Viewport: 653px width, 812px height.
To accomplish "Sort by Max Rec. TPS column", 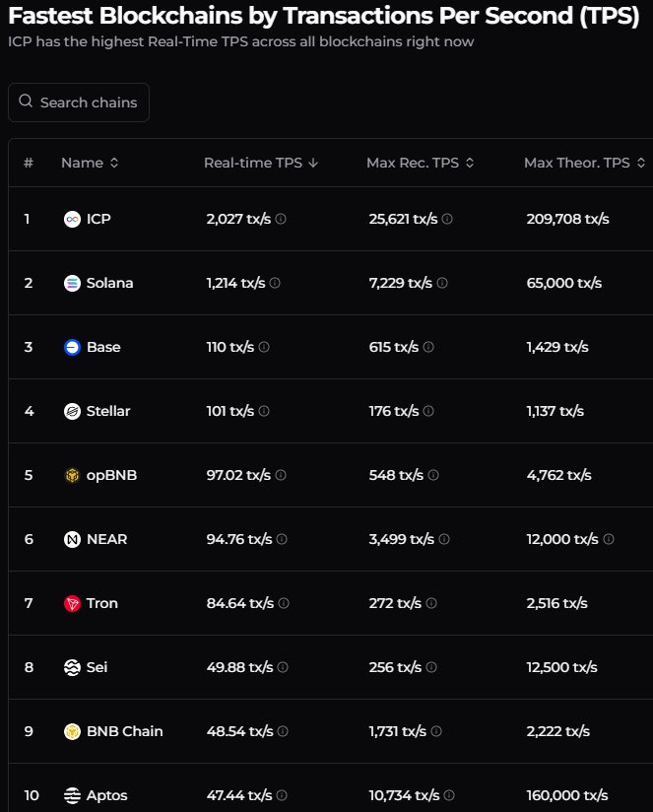I will point(421,163).
